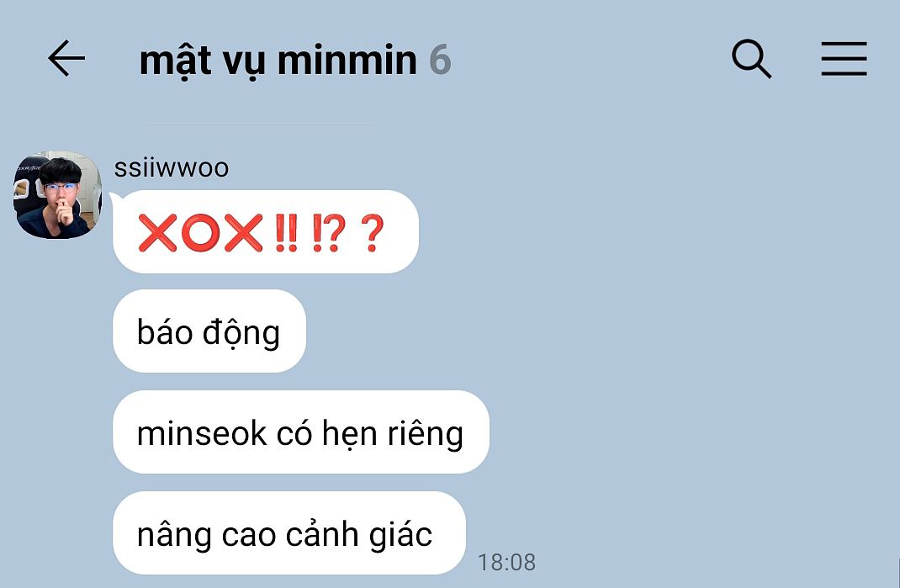Click the faint divider line below the title
Viewport: 900px width, 588px height.
tap(257, 123)
